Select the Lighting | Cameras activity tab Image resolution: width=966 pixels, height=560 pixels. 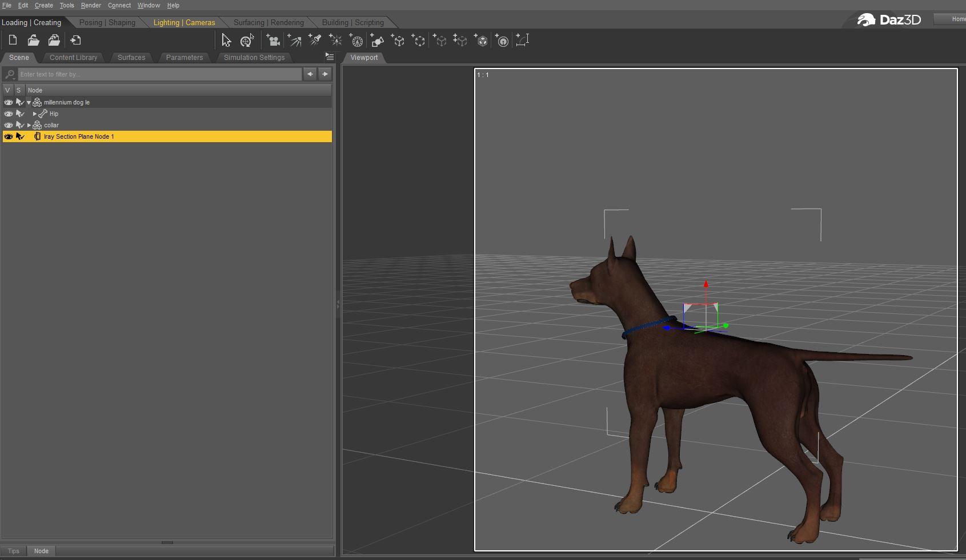point(184,22)
